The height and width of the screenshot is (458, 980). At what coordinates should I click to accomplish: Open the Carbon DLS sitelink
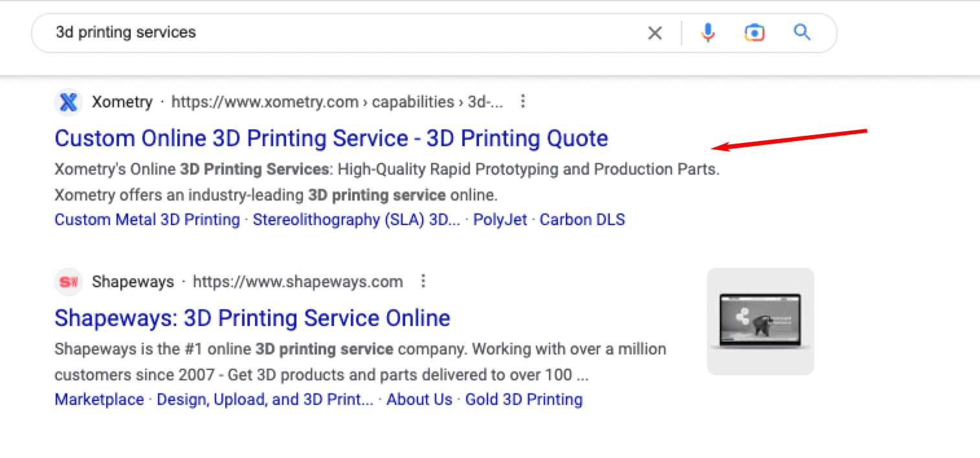[583, 220]
